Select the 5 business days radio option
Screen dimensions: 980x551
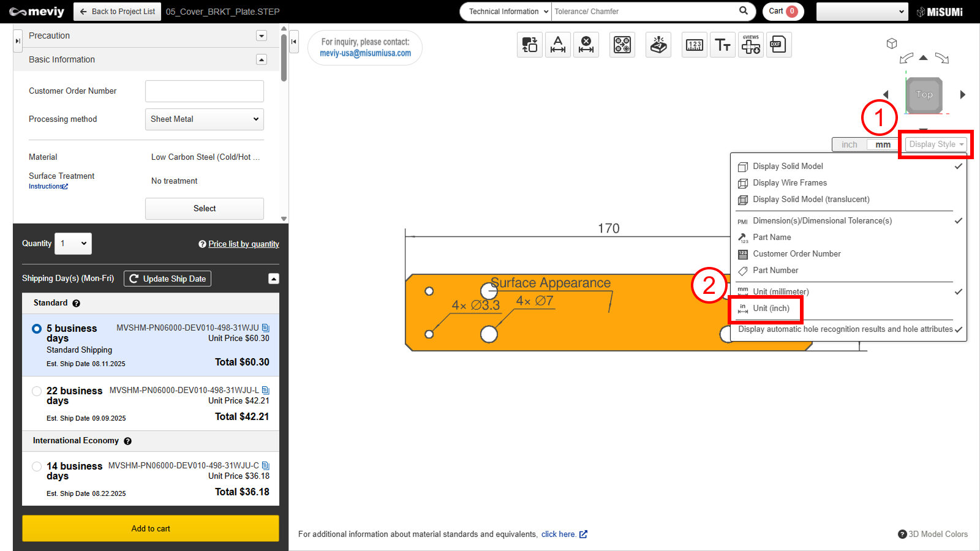click(x=37, y=329)
